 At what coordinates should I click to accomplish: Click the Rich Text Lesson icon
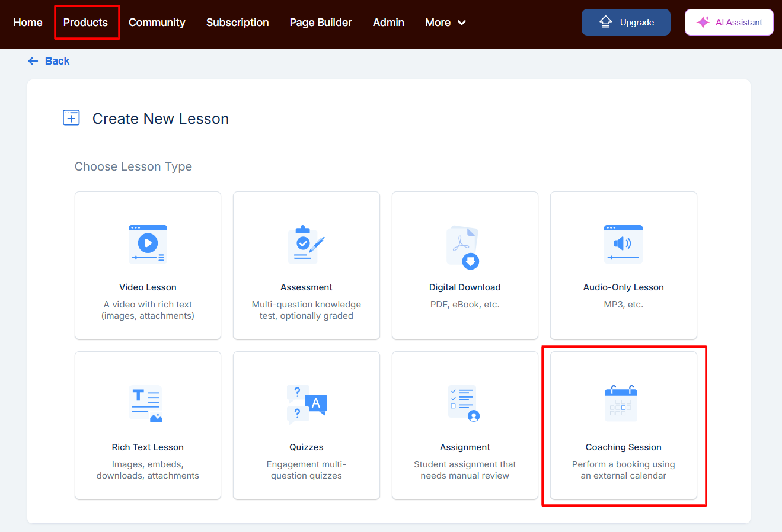tap(146, 404)
